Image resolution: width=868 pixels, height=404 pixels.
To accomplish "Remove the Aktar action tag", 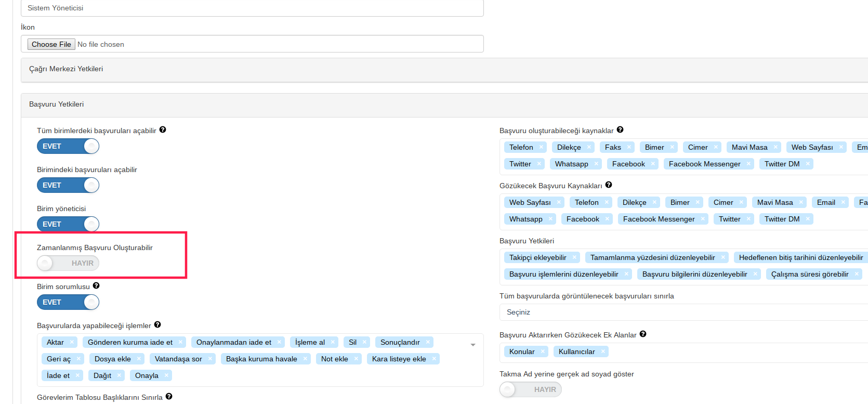I will pos(72,342).
